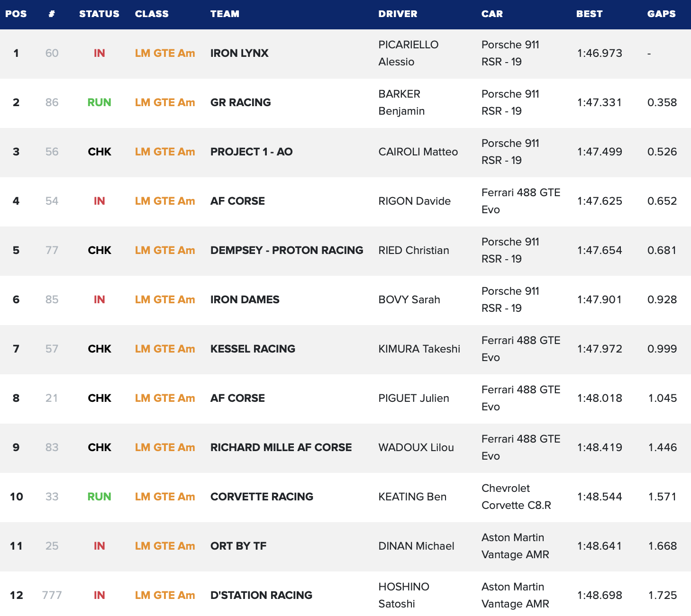Click driver BOVY Sarah

pyautogui.click(x=409, y=299)
